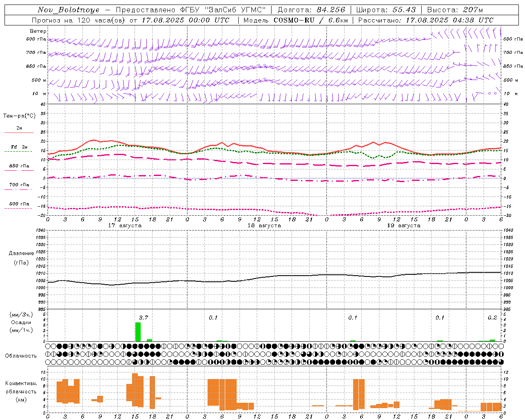The image size is (525, 420).
Task: Click the 10 м wind level label on left
Action: click(x=39, y=94)
